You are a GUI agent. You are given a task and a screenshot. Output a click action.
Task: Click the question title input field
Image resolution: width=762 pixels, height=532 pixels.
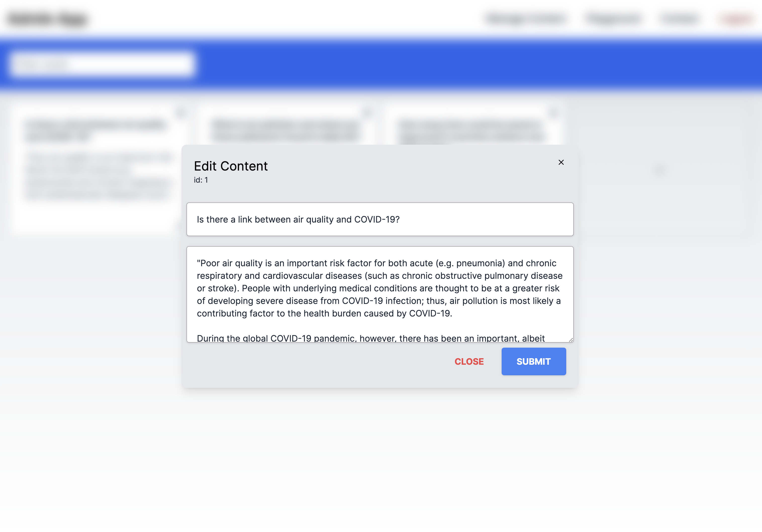(x=380, y=219)
